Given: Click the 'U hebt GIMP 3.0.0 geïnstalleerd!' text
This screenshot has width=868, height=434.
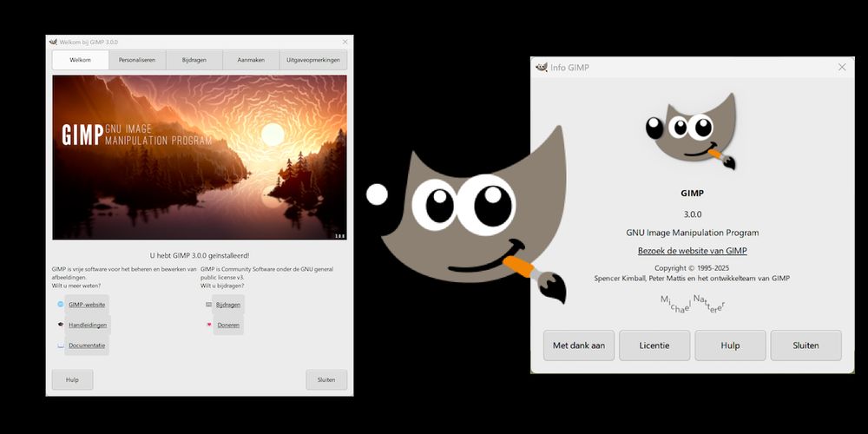Looking at the screenshot, I should 200,256.
